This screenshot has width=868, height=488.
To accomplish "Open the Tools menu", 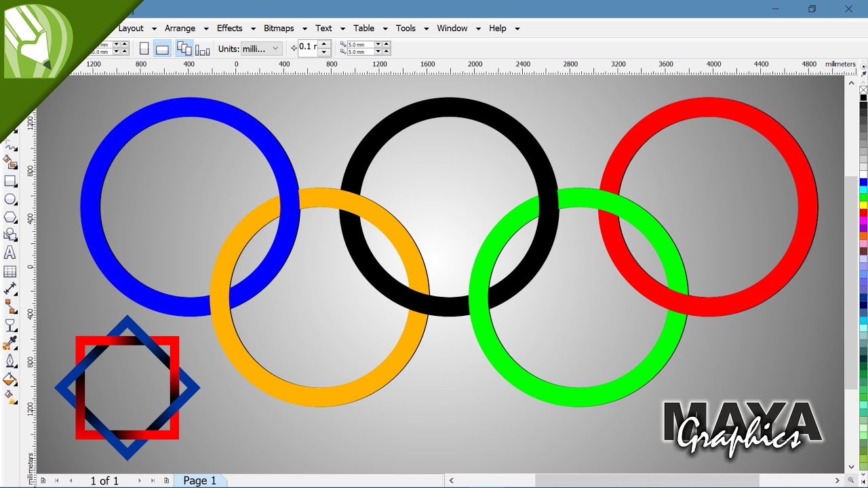I will (406, 28).
